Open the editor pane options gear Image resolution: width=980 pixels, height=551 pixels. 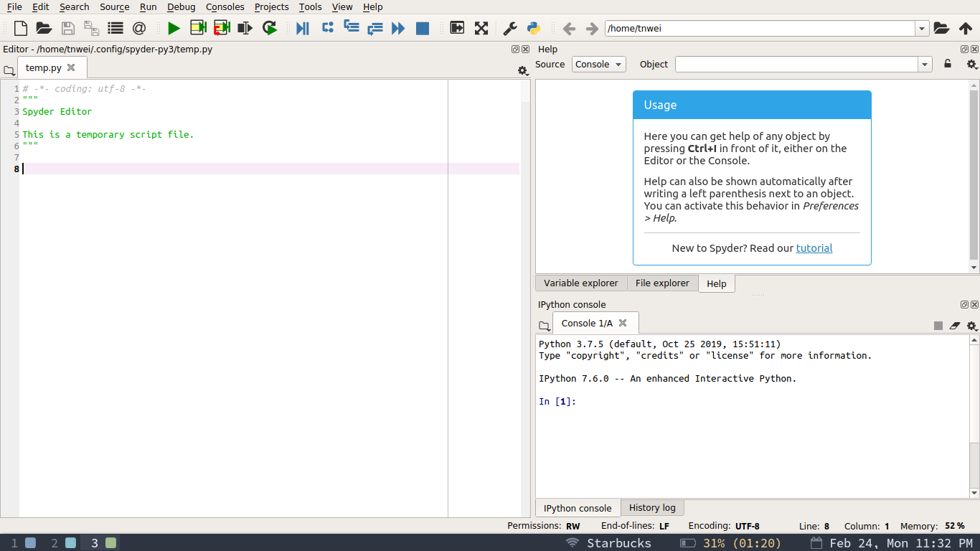(x=523, y=70)
